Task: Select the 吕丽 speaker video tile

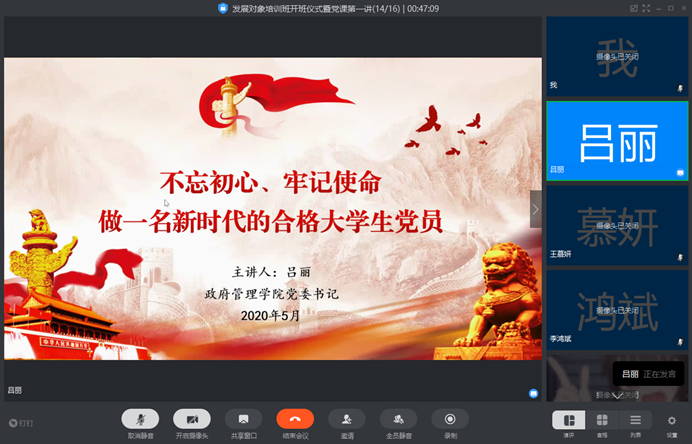Action: click(617, 141)
